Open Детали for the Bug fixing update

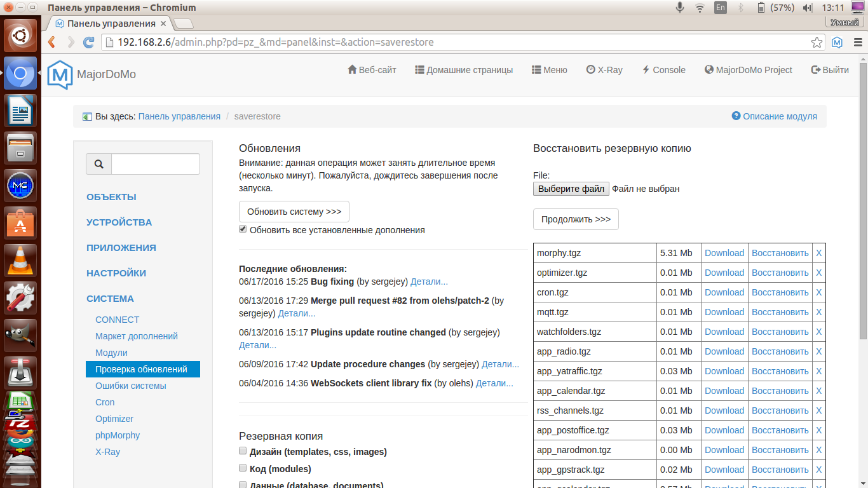(429, 281)
